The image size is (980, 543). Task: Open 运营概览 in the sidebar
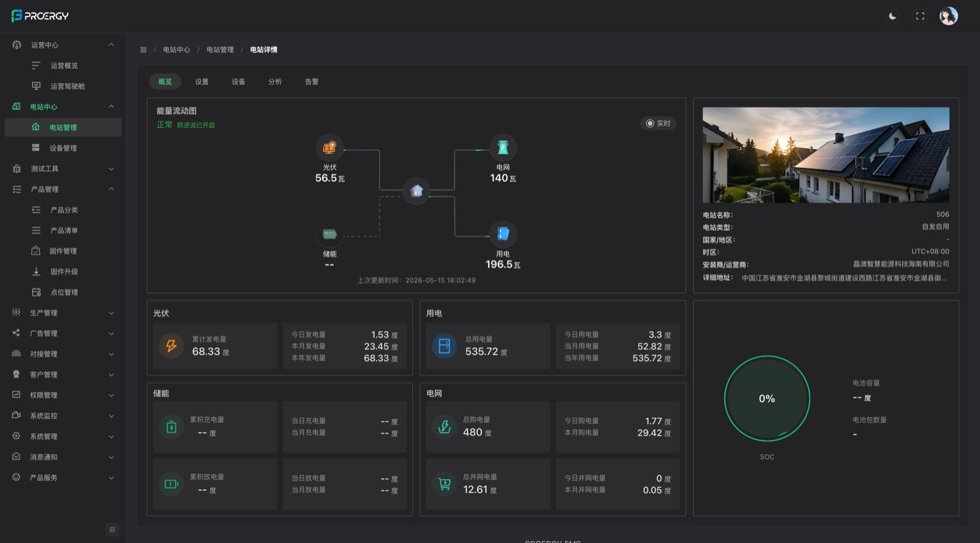click(63, 66)
